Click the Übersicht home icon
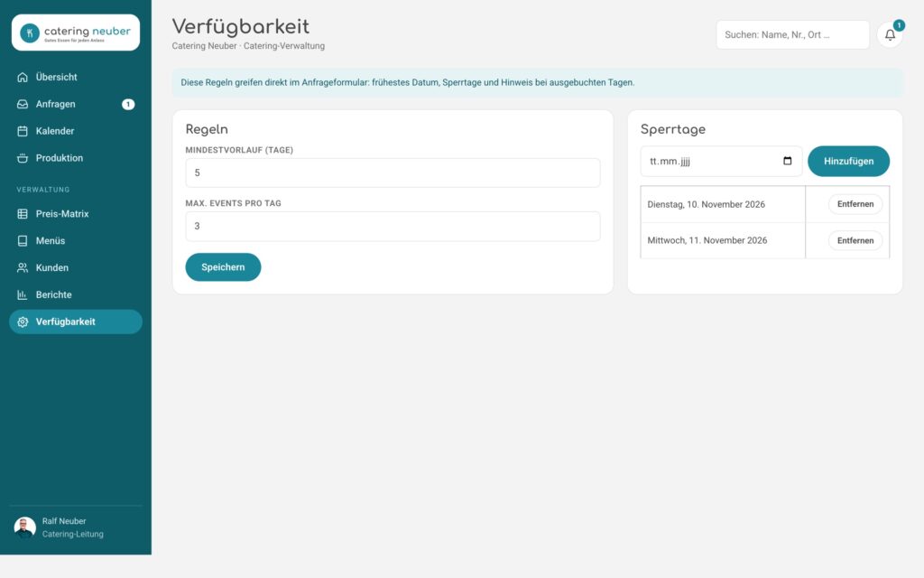The height and width of the screenshot is (578, 924). point(23,78)
